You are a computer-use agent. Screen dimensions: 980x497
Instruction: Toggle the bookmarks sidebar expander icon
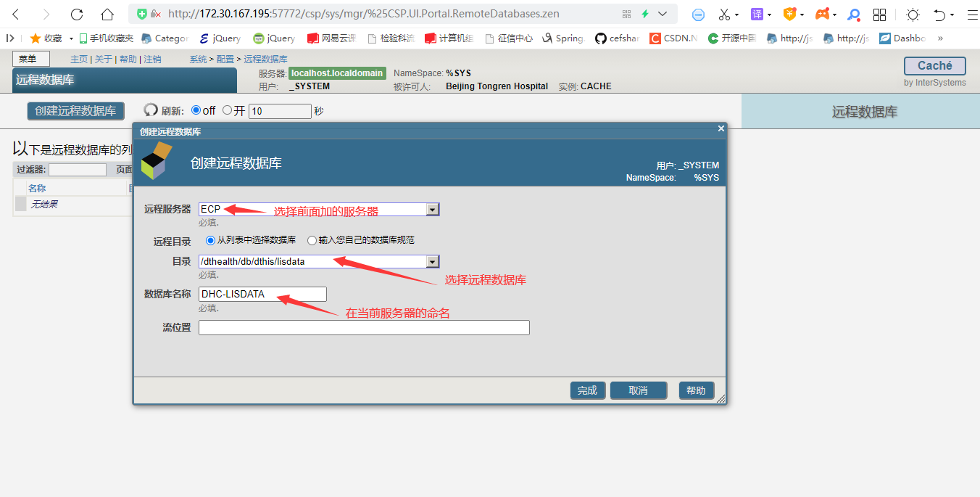(x=10, y=38)
